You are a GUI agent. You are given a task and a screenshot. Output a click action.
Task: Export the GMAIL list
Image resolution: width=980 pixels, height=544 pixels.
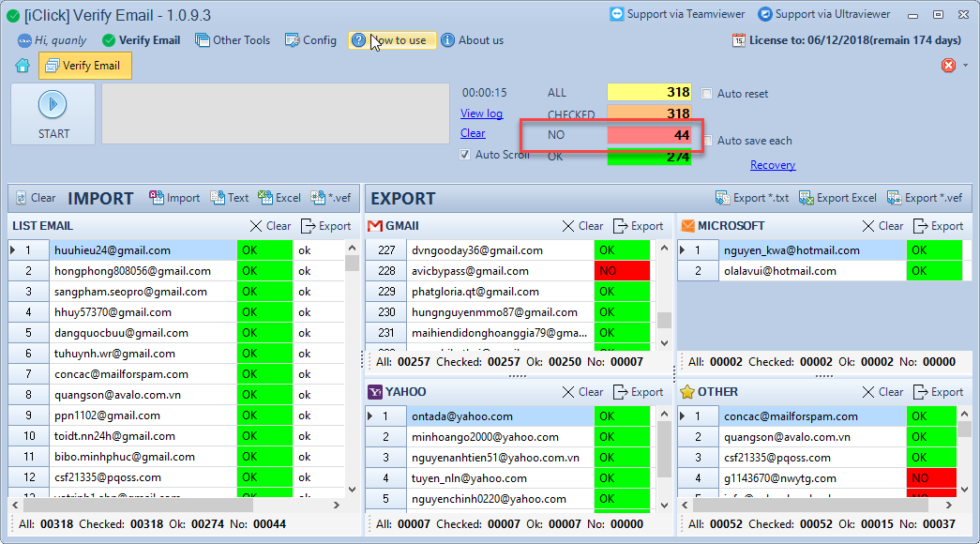click(638, 226)
